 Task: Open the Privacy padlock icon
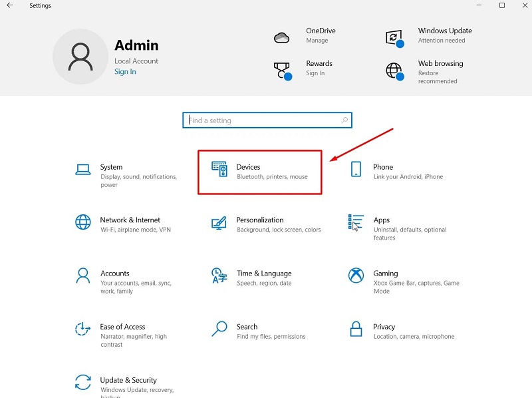point(356,328)
